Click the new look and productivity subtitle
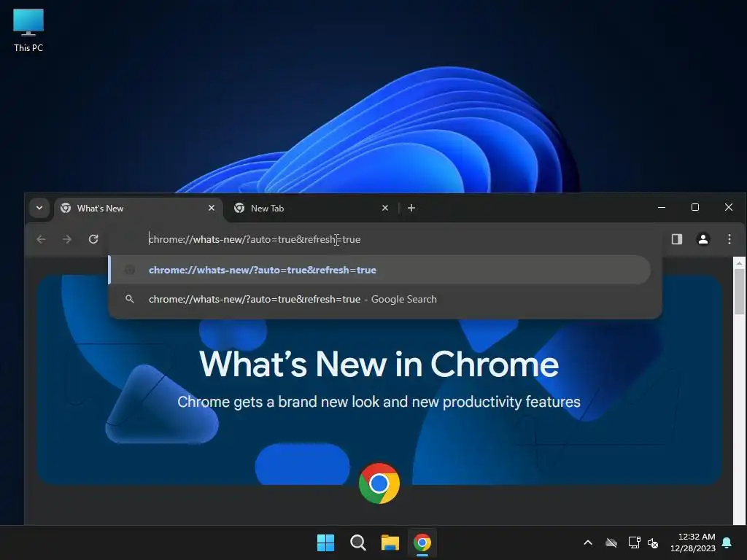The height and width of the screenshot is (560, 747). point(379,402)
